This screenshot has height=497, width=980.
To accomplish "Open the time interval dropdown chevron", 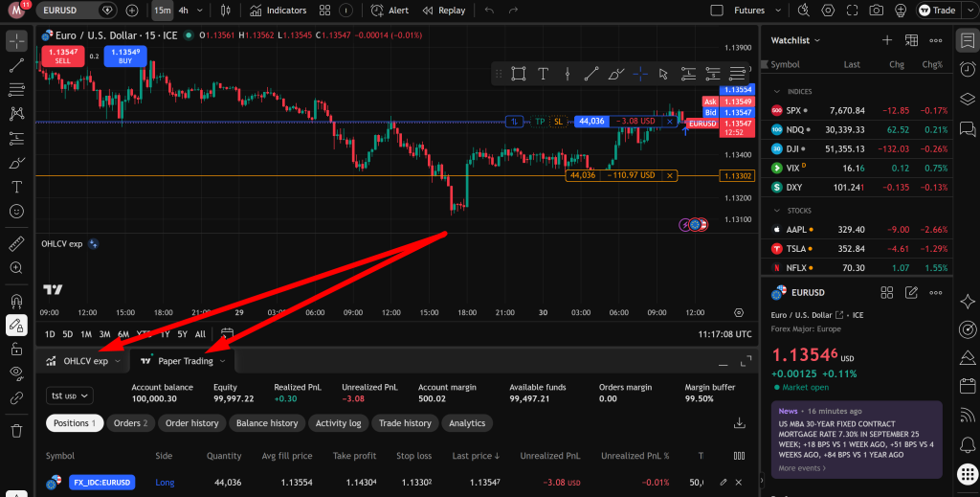I will click(x=200, y=10).
